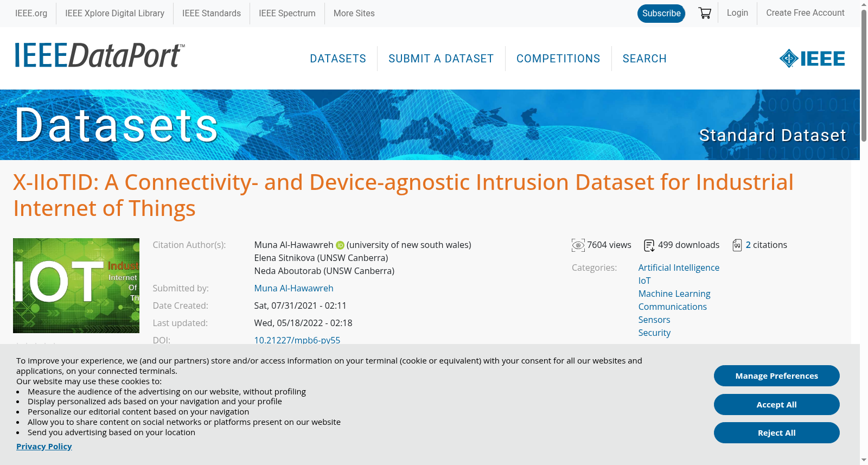Select Create Free Account

point(805,12)
